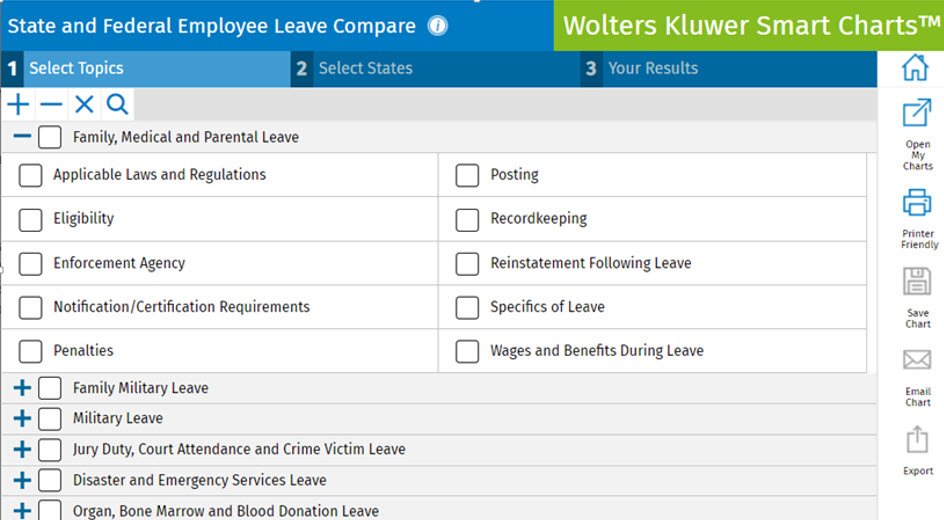The height and width of the screenshot is (520, 944).
Task: Click the Specifics of Leave label
Action: (547, 307)
